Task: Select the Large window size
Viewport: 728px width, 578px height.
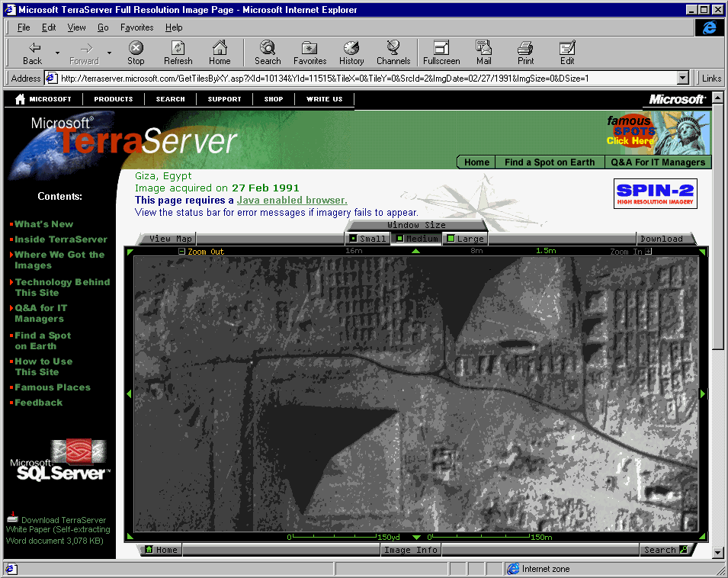Action: pos(466,239)
